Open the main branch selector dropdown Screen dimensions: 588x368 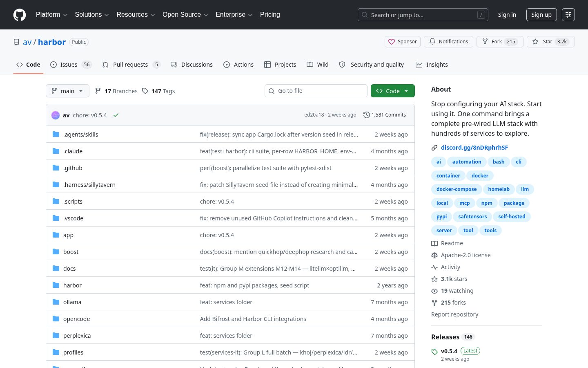coord(67,91)
